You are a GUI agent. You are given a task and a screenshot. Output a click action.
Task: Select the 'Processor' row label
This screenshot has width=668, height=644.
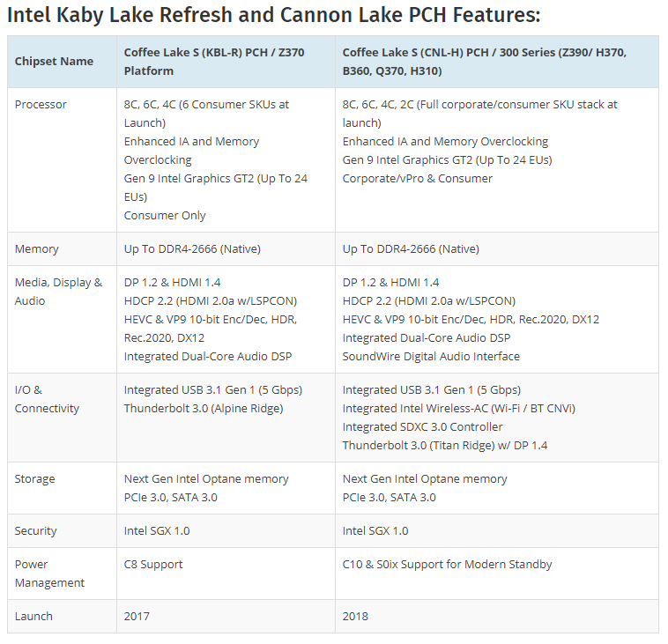click(x=41, y=105)
